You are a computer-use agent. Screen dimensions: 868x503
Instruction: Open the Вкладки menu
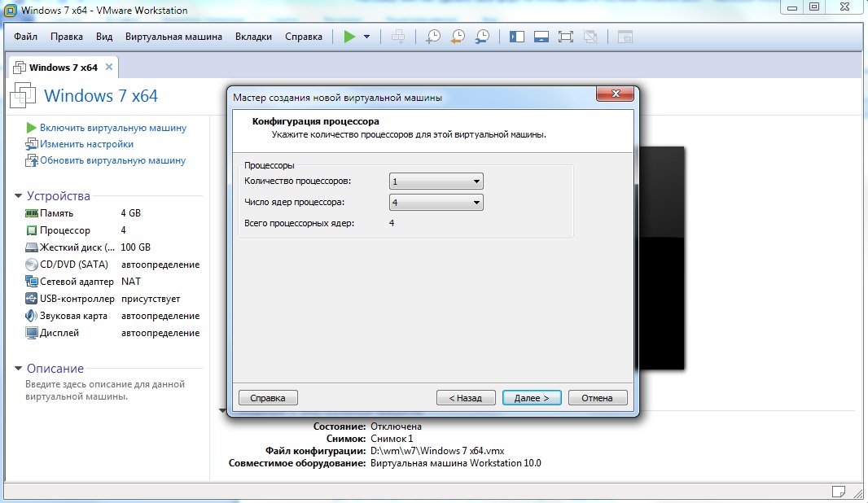[253, 37]
